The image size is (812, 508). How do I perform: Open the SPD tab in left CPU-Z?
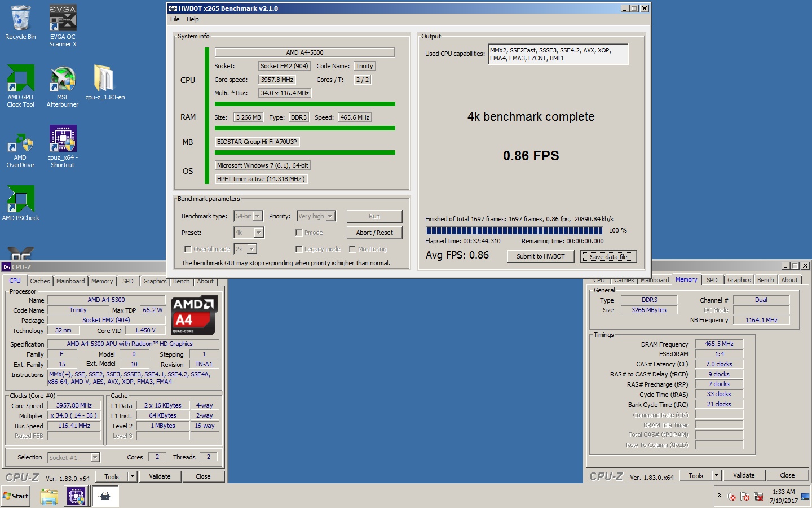[128, 281]
